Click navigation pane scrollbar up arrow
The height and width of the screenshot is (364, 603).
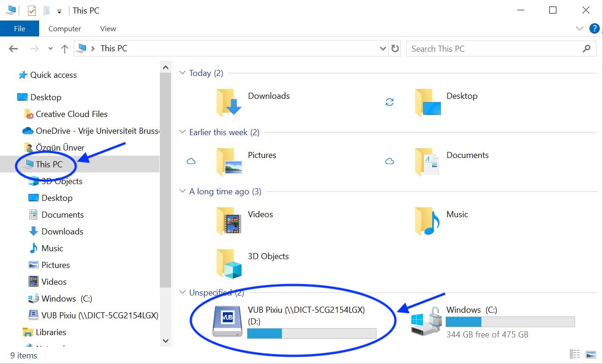165,68
